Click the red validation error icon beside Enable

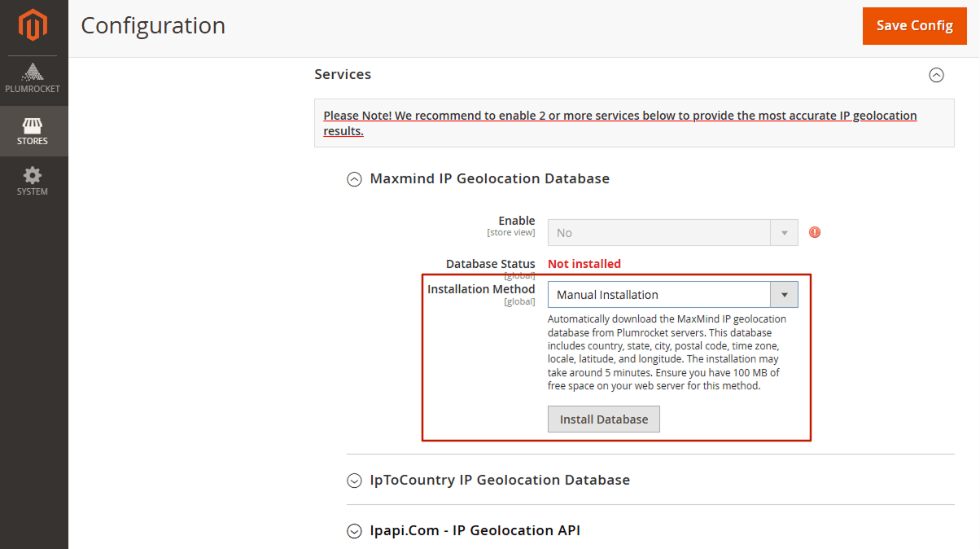pos(814,232)
